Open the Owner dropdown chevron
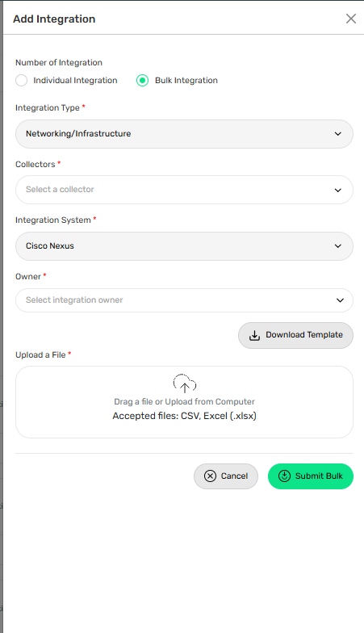 tap(340, 300)
